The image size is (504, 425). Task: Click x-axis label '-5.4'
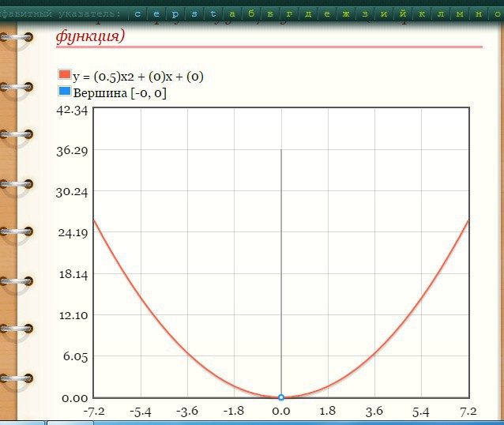(141, 412)
